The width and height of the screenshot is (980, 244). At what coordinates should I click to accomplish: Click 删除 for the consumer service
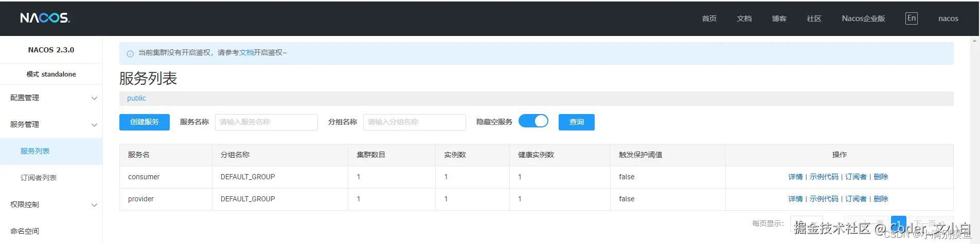click(x=881, y=177)
